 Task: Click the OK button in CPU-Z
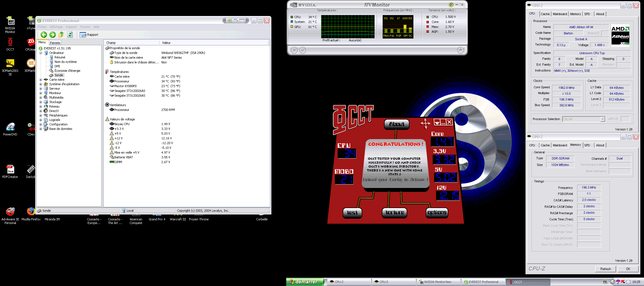click(628, 269)
